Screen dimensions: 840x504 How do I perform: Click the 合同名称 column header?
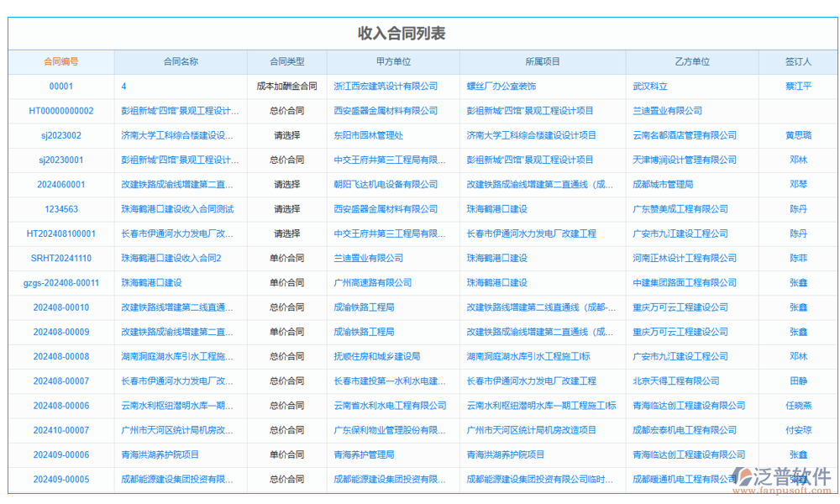[x=180, y=61]
